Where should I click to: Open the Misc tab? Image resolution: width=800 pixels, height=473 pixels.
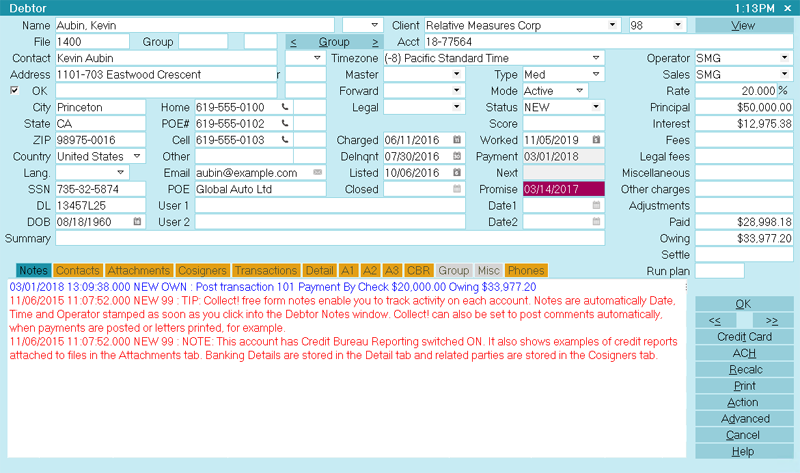pos(488,270)
